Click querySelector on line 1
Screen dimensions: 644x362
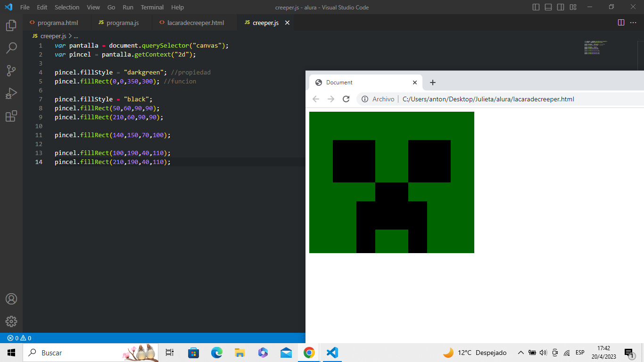(165, 46)
